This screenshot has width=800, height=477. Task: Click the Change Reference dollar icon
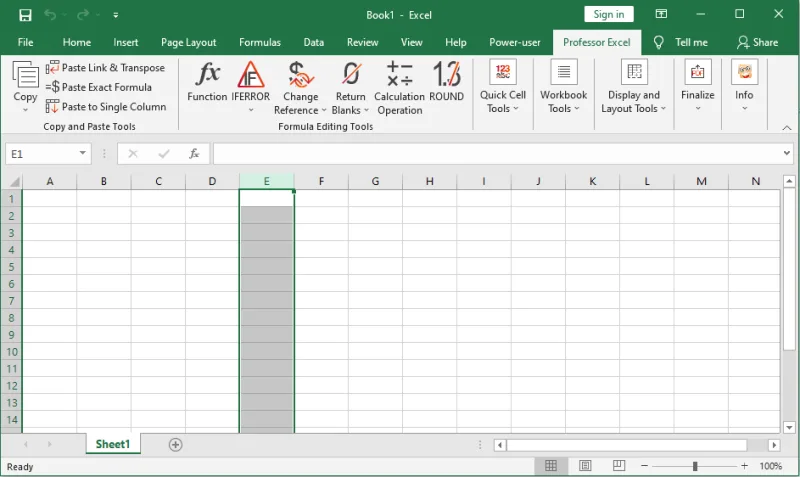point(301,74)
